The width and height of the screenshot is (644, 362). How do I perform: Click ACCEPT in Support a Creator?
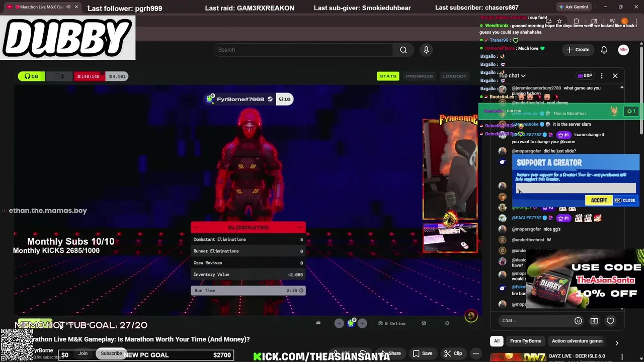[x=599, y=200]
